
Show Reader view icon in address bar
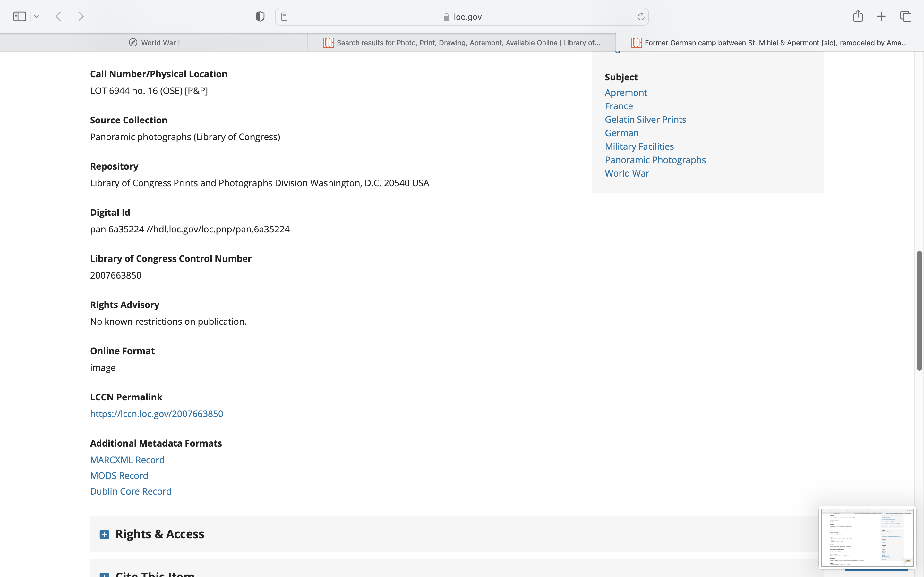click(284, 16)
